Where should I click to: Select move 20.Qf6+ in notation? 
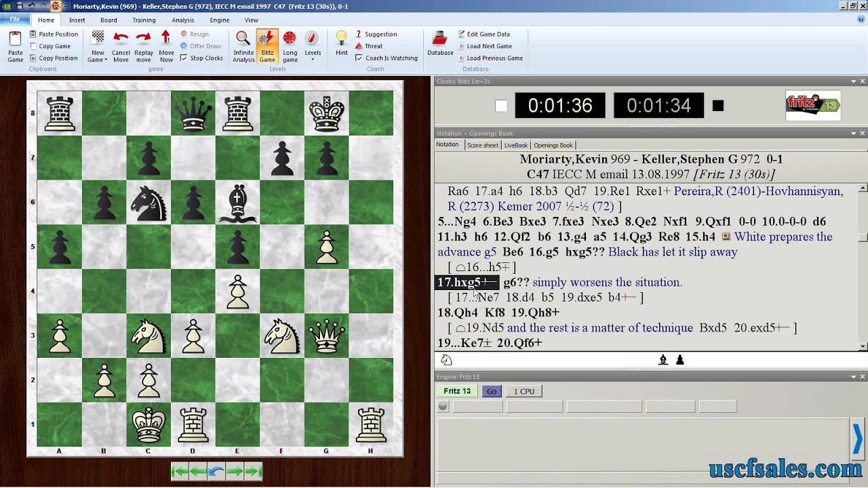coord(519,343)
